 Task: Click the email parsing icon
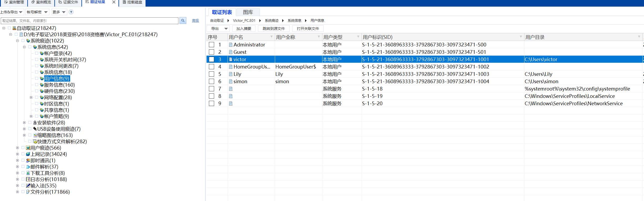pyautogui.click(x=28, y=167)
